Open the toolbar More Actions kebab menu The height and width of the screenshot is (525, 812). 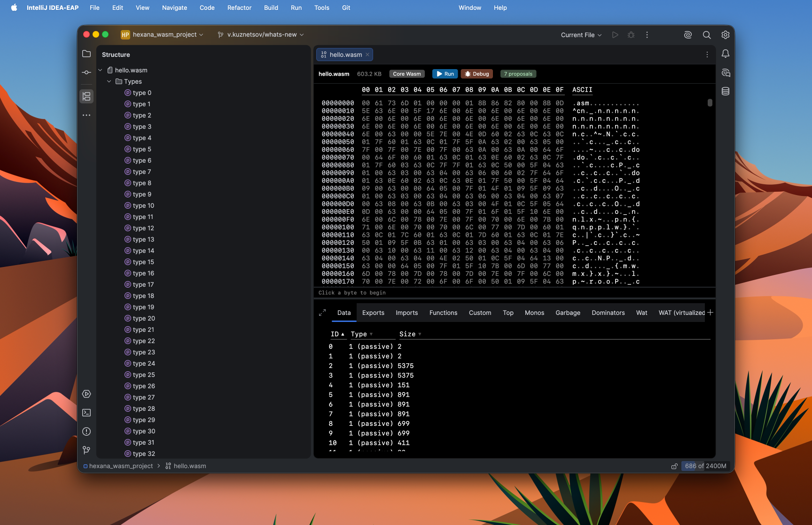(x=647, y=35)
